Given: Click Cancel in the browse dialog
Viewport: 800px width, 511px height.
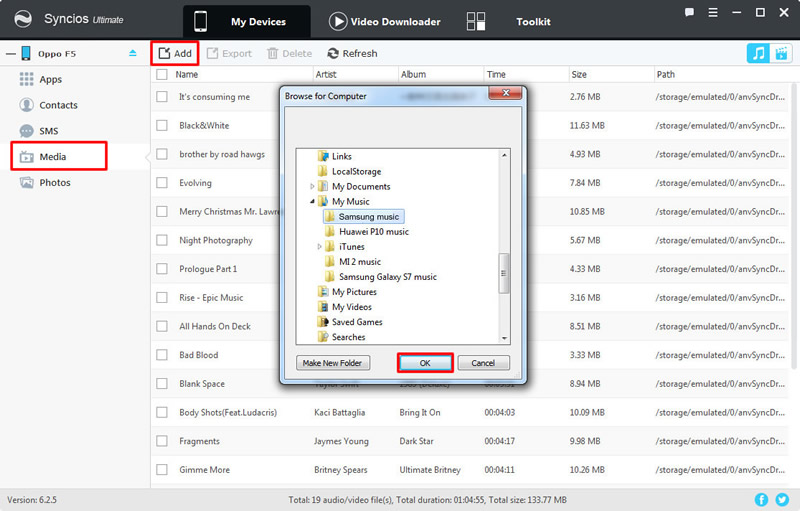Looking at the screenshot, I should click(483, 363).
